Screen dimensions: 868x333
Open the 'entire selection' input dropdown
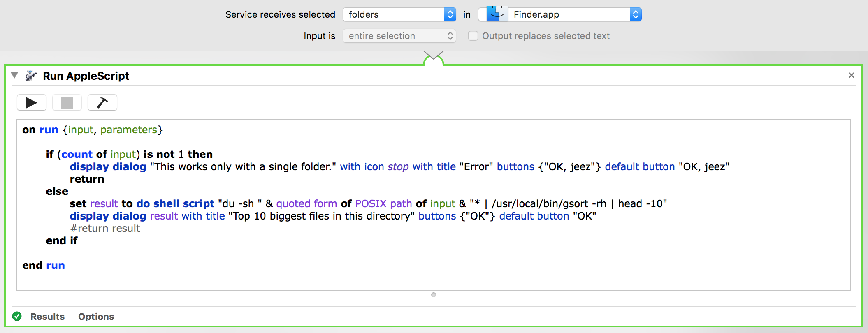click(x=399, y=36)
